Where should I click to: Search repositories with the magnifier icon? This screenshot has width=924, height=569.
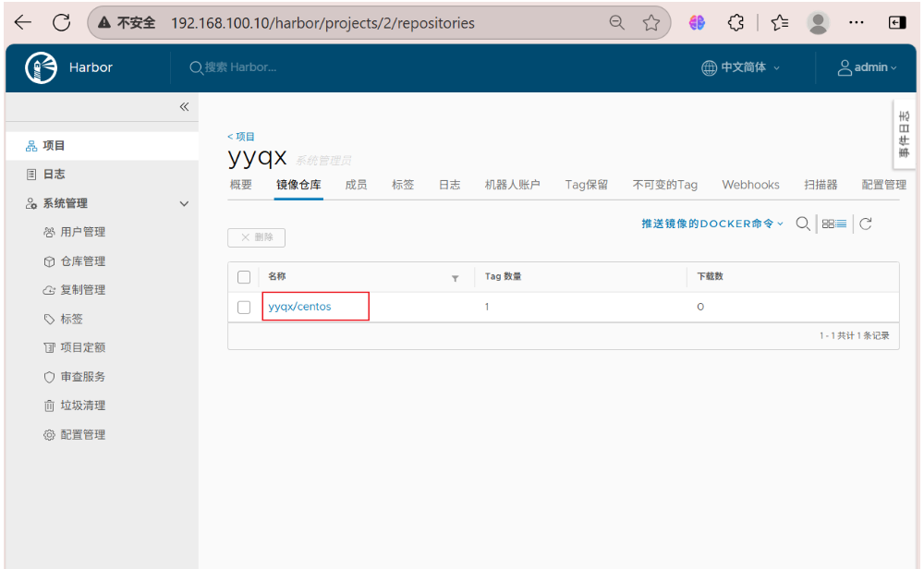pyautogui.click(x=803, y=224)
